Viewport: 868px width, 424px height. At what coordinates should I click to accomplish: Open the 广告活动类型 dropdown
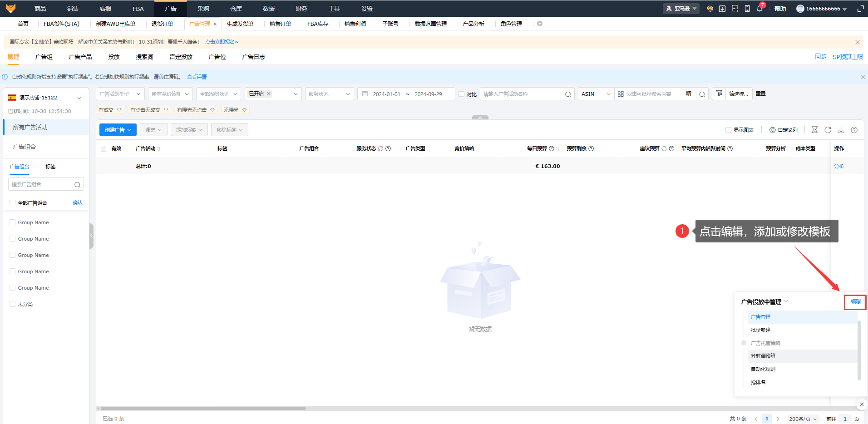pos(120,94)
